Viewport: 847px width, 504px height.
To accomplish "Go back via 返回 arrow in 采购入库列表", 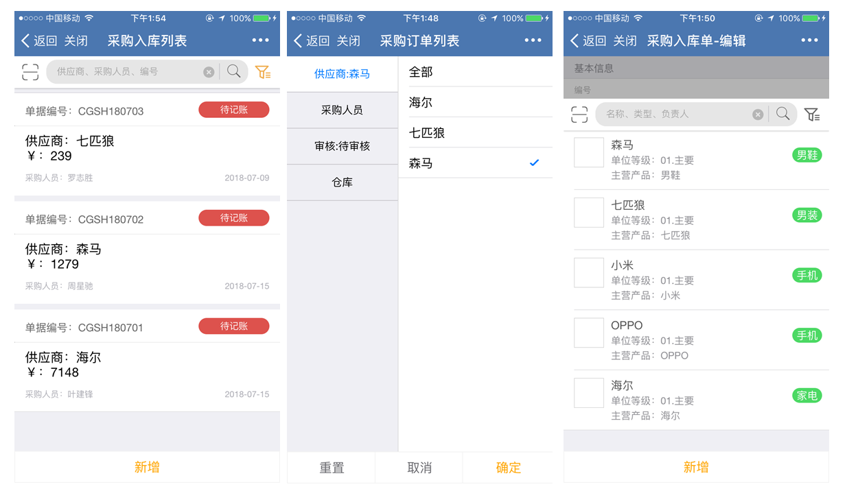I will coord(39,41).
